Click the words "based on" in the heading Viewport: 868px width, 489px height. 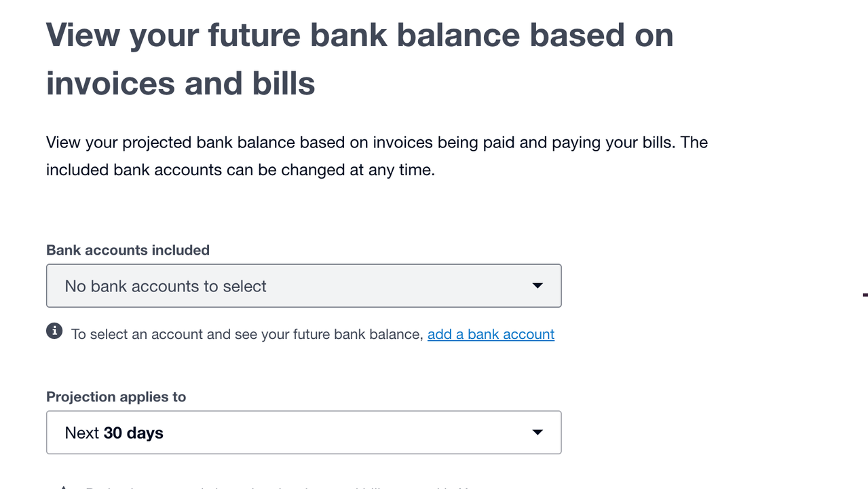coord(601,35)
